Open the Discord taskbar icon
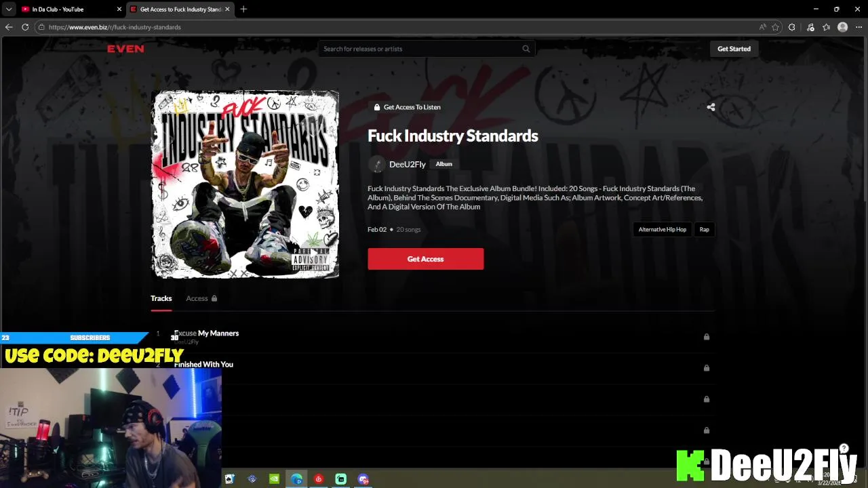Screen dimensions: 868x488 click(x=363, y=479)
